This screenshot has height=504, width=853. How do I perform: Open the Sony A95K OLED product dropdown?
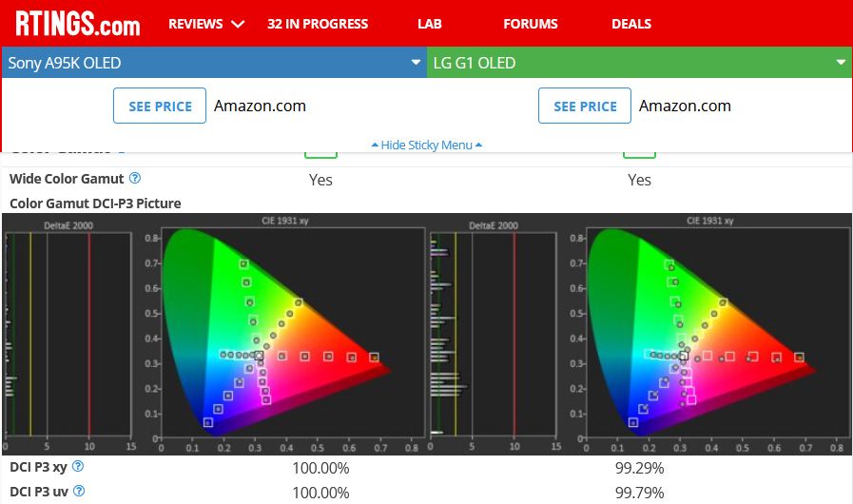pos(214,63)
